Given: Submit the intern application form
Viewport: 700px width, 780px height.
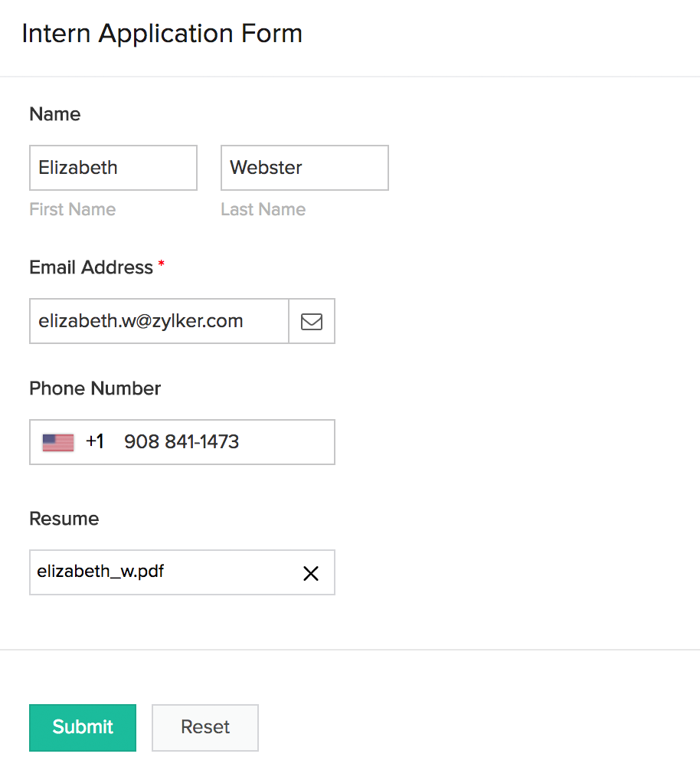Looking at the screenshot, I should [83, 727].
